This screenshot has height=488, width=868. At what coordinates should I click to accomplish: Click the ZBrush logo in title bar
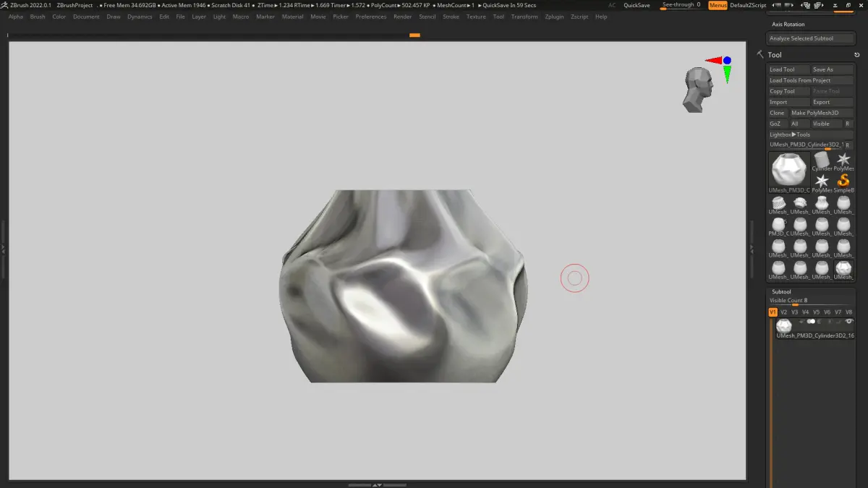coord(4,5)
